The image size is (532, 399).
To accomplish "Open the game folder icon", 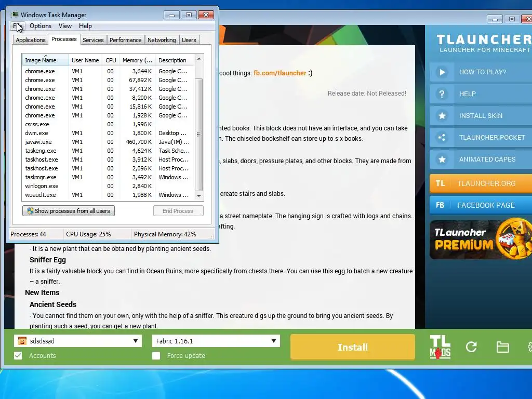I will coord(502,347).
